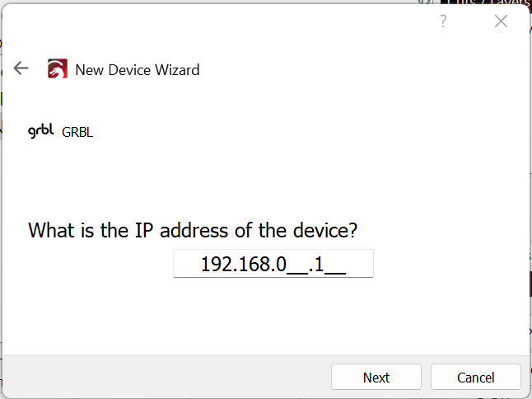This screenshot has width=532, height=399.
Task: Click the New Device Wizard title text
Action: [x=137, y=70]
